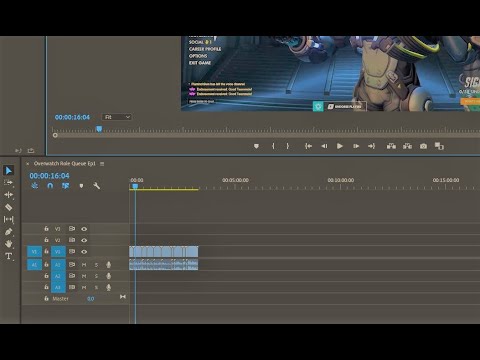Viewport: 480px width, 360px height.
Task: Toggle sync lock on track V3
Action: click(72, 229)
